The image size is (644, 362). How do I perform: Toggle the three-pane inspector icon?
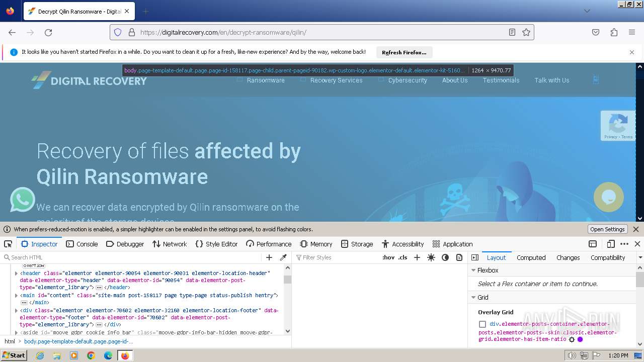(x=475, y=257)
